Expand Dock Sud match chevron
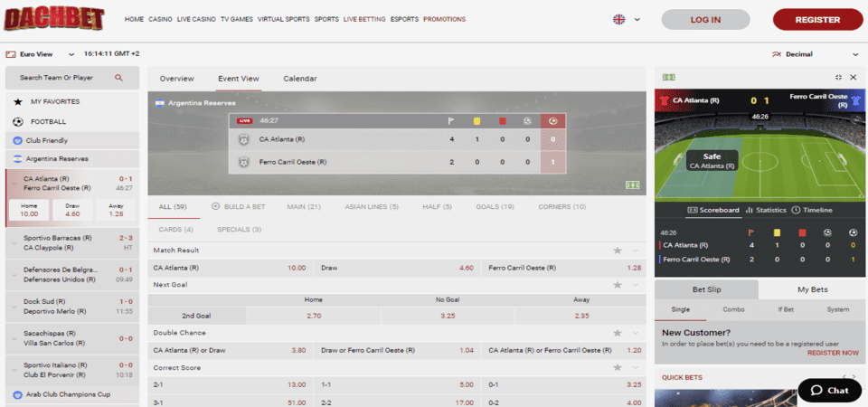Screen dimensions: 868x407 point(14,307)
